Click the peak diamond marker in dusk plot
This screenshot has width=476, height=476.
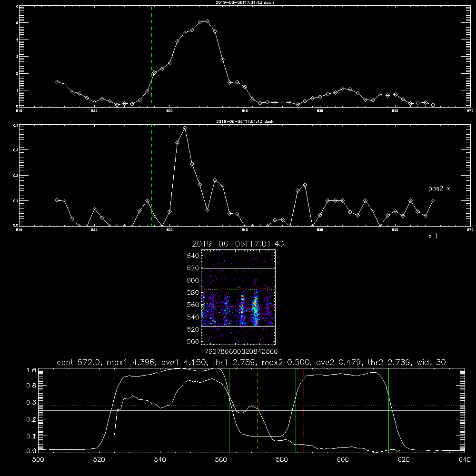coord(185,128)
